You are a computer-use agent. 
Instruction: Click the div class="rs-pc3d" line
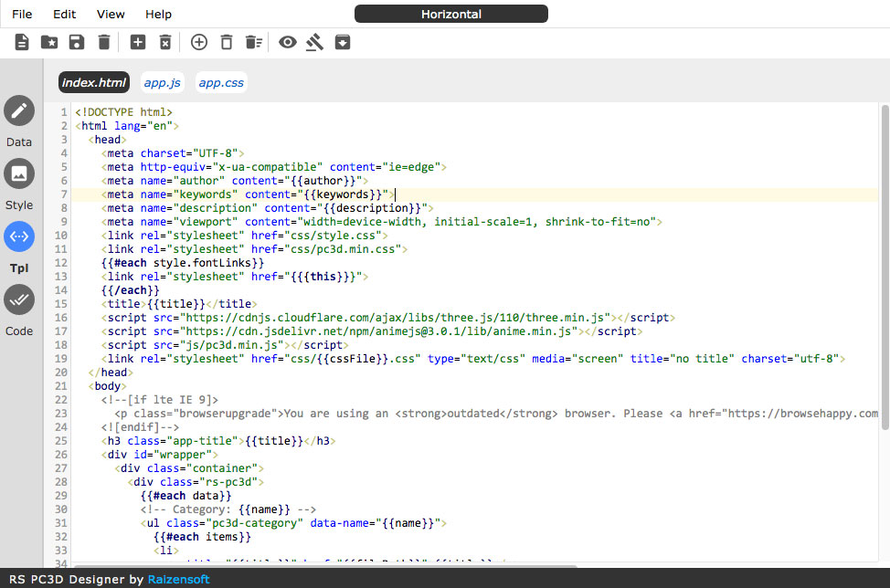(x=196, y=482)
